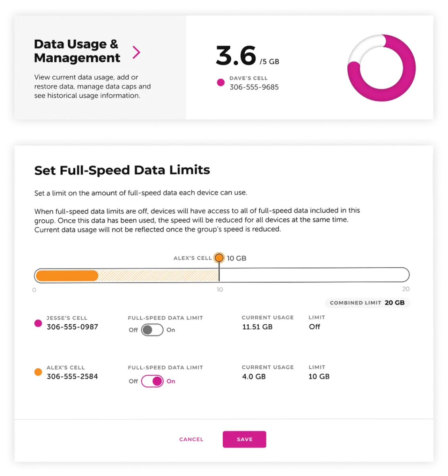Click Dave's Cell number 306-555-9685

click(x=255, y=87)
